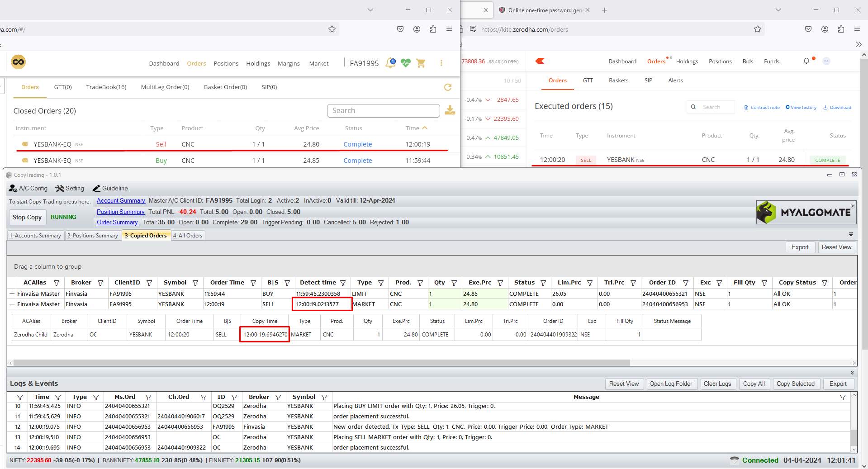Click the Clear Logs button

click(x=717, y=384)
